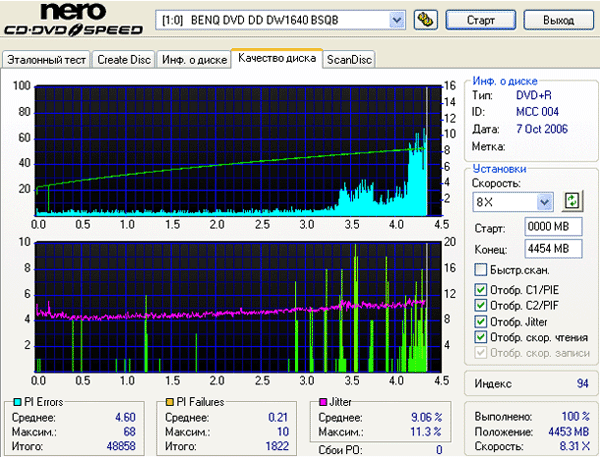Click the cyan PI Errors color swatch
The image size is (600, 457).
click(11, 402)
